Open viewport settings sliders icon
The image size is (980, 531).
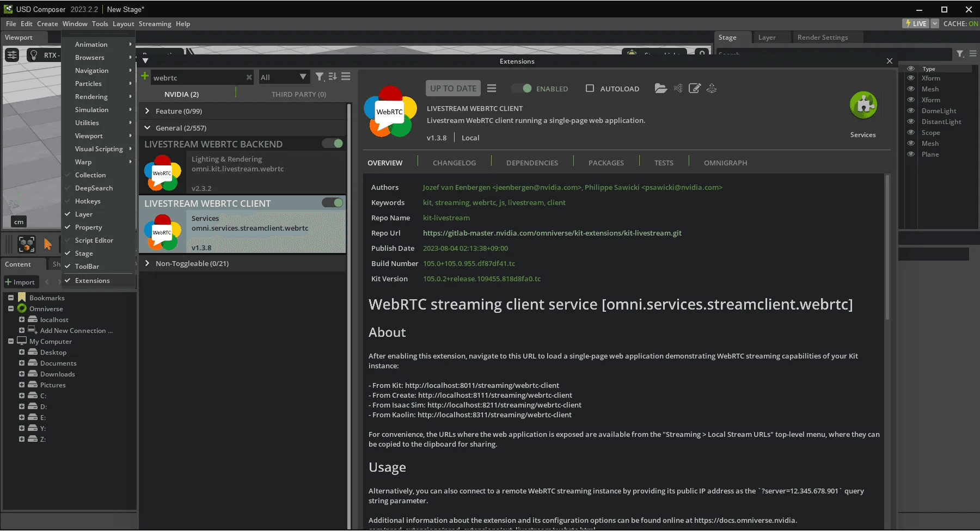point(12,55)
